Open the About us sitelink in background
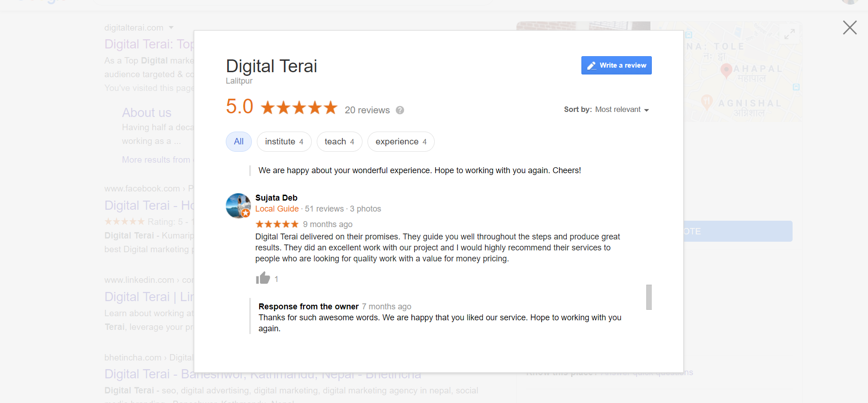 pyautogui.click(x=147, y=113)
